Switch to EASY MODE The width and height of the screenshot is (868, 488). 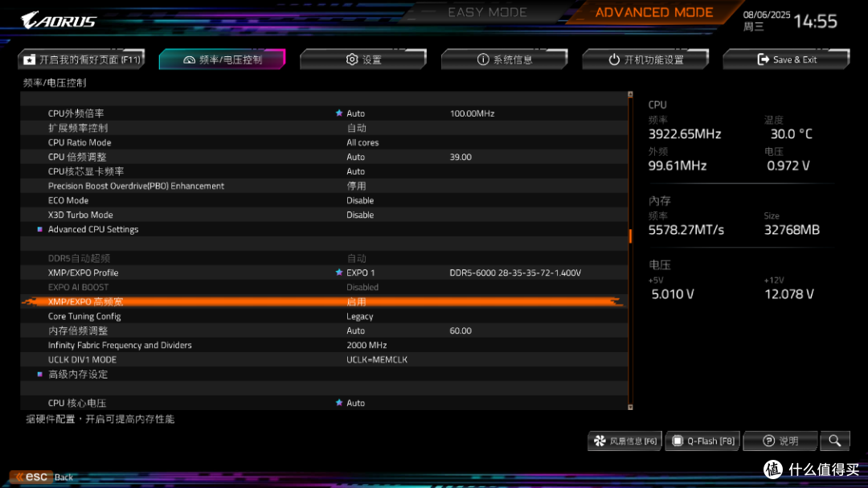click(x=487, y=12)
